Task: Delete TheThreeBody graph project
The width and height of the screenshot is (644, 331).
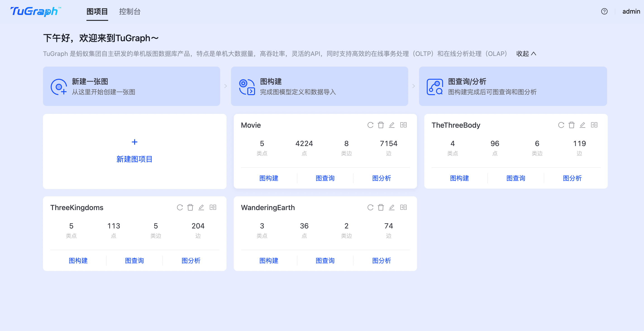Action: [x=572, y=125]
